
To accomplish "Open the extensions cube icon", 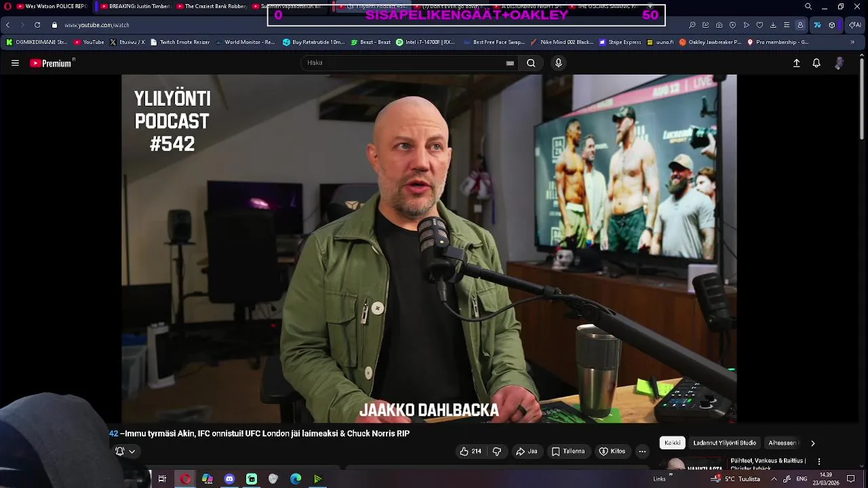I will coord(832,25).
